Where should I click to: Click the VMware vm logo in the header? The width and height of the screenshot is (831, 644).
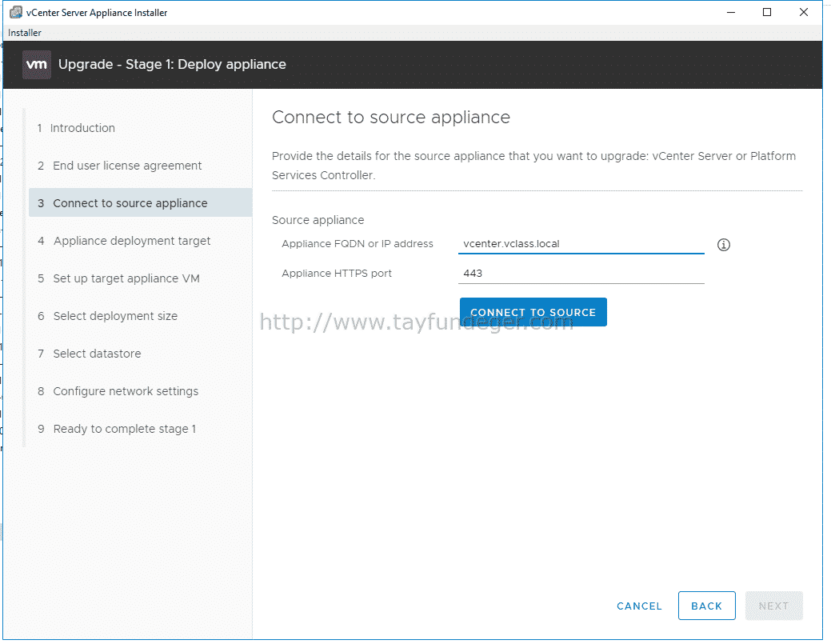coord(37,65)
